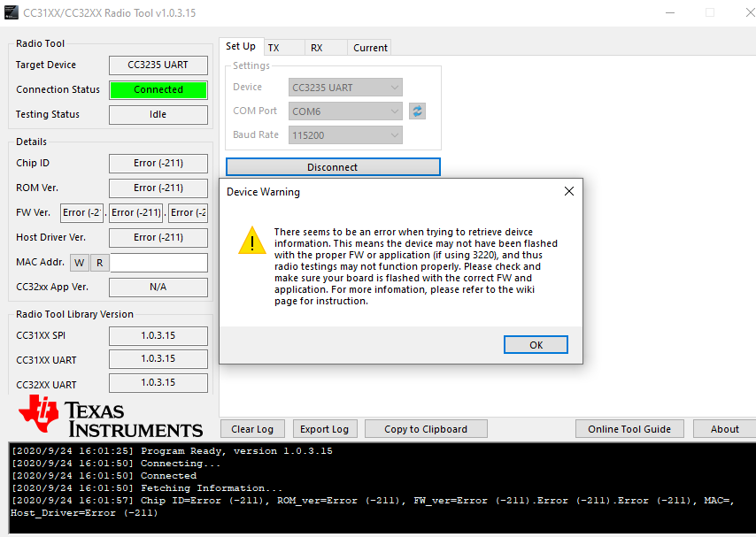Click the last FW Ver. field
Viewport: 756px width, 537px height.
pyautogui.click(x=188, y=213)
